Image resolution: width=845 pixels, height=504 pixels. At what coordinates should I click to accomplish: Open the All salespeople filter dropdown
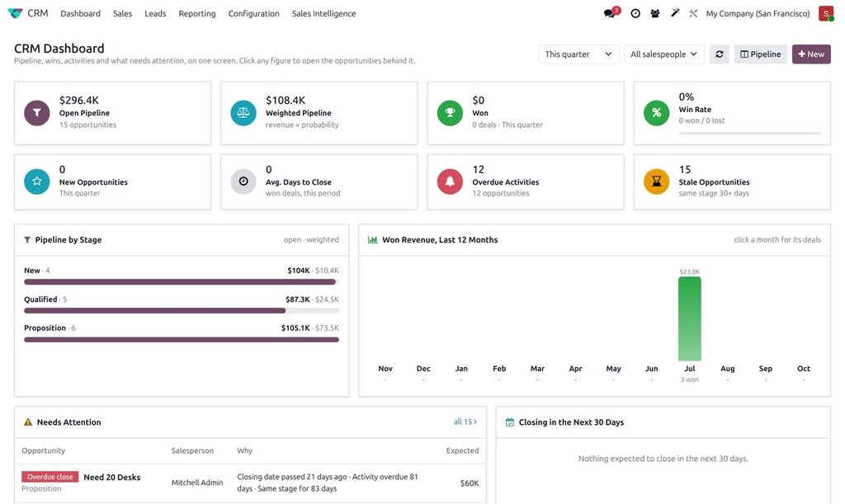tap(664, 54)
